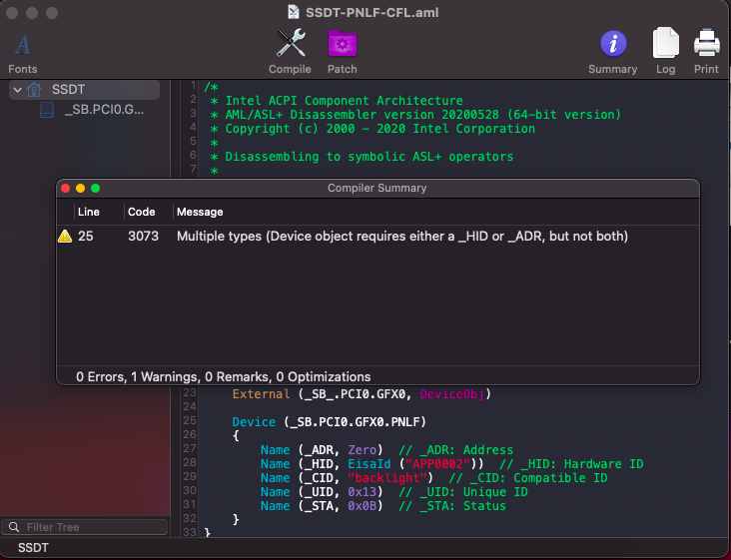This screenshot has width=731, height=560.
Task: Open the Fonts panel from toolbar
Action: (x=22, y=46)
